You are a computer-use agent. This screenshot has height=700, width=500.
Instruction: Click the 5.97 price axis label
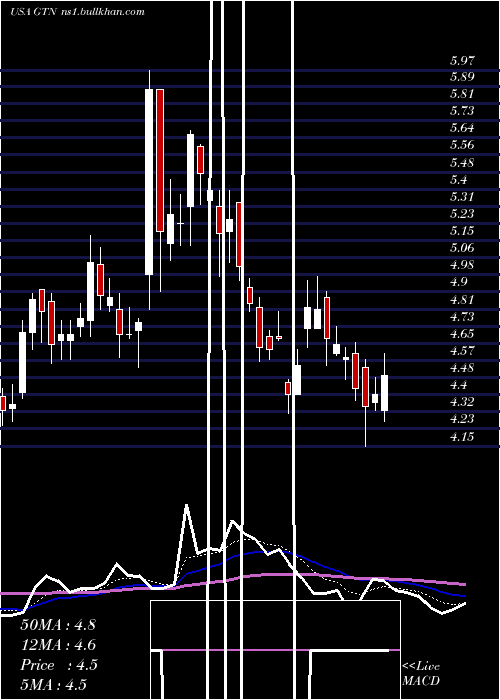click(x=462, y=61)
